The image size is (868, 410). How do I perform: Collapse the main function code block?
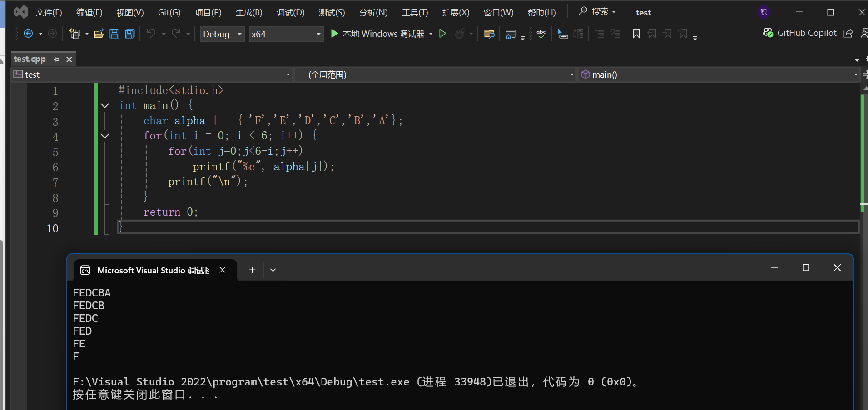coord(105,105)
